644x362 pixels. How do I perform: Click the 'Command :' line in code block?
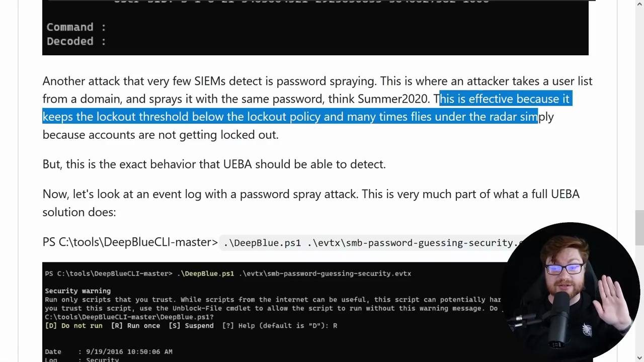[x=76, y=27]
